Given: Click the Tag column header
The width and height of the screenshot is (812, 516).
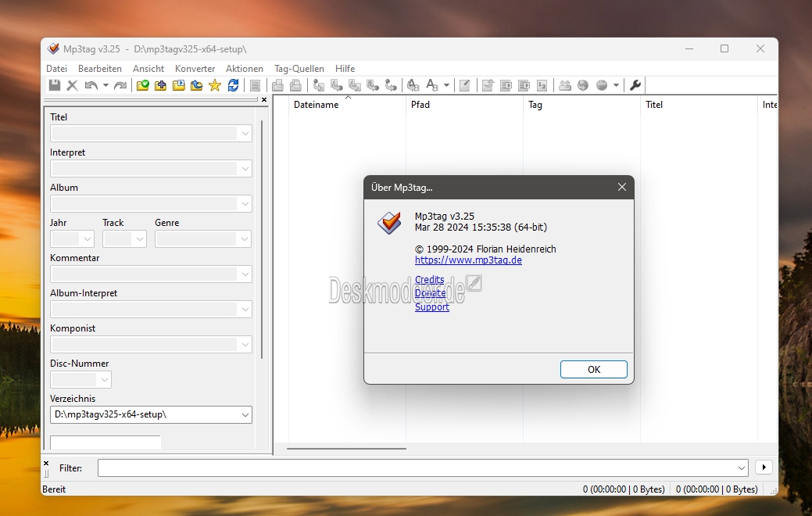Looking at the screenshot, I should point(582,105).
